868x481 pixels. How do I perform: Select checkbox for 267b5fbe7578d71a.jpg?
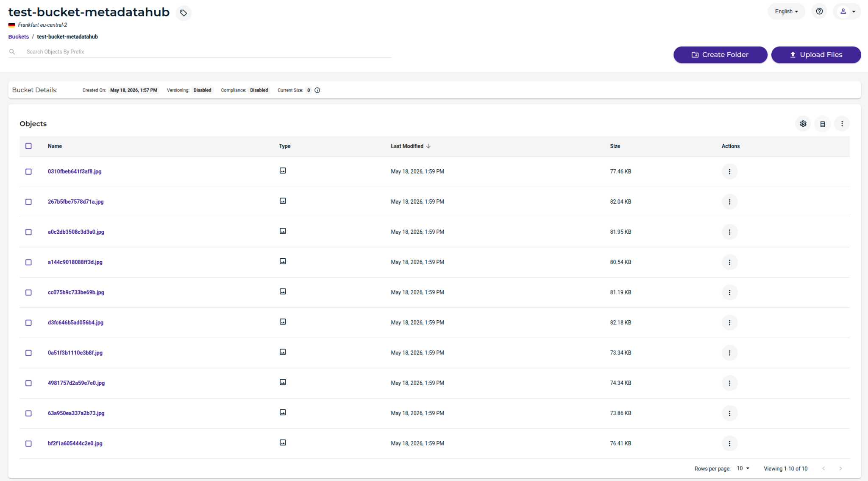28,202
